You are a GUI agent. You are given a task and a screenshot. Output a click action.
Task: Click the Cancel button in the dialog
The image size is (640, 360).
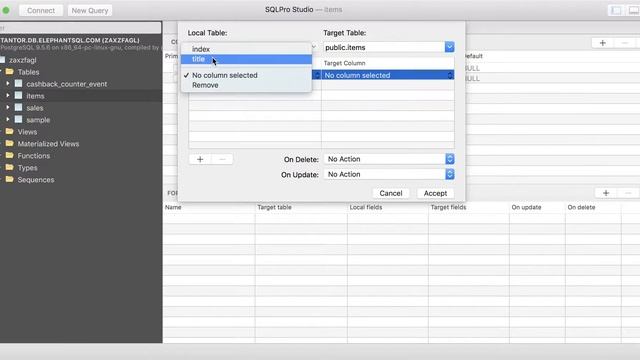click(391, 193)
